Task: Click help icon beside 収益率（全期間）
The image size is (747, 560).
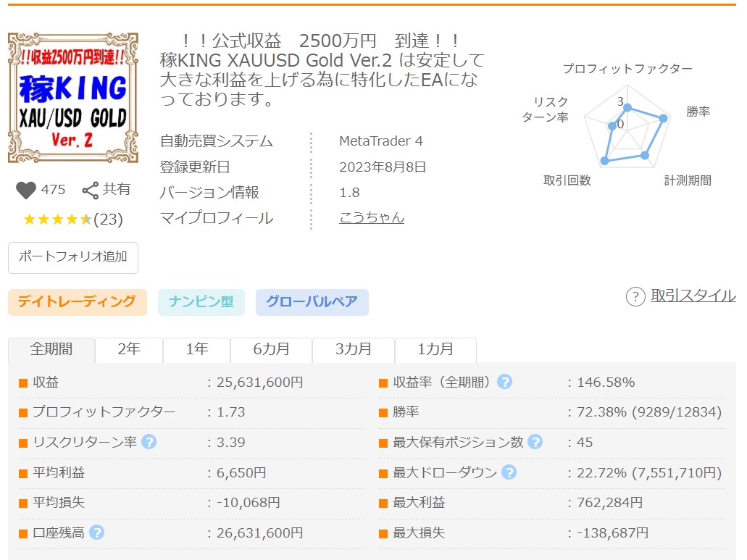Action: [504, 382]
